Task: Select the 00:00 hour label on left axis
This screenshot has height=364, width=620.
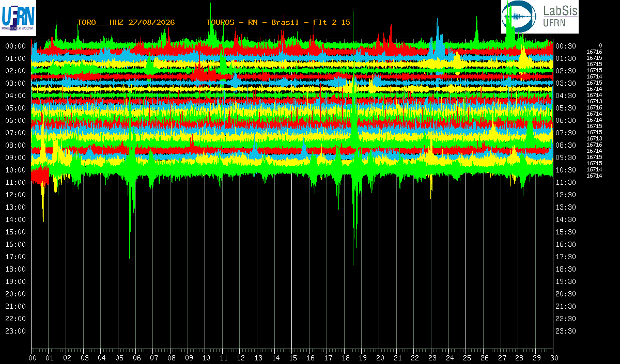Action: tap(16, 46)
